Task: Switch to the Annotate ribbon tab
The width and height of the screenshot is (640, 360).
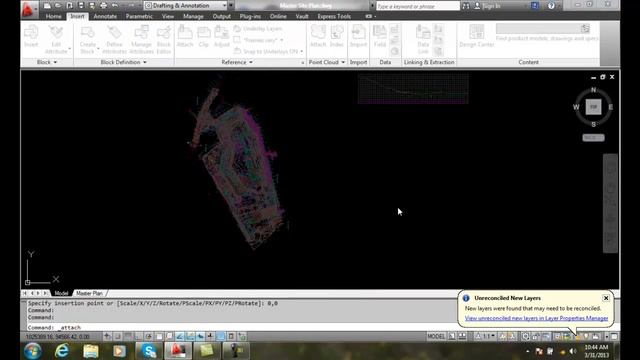Action: (x=105, y=16)
